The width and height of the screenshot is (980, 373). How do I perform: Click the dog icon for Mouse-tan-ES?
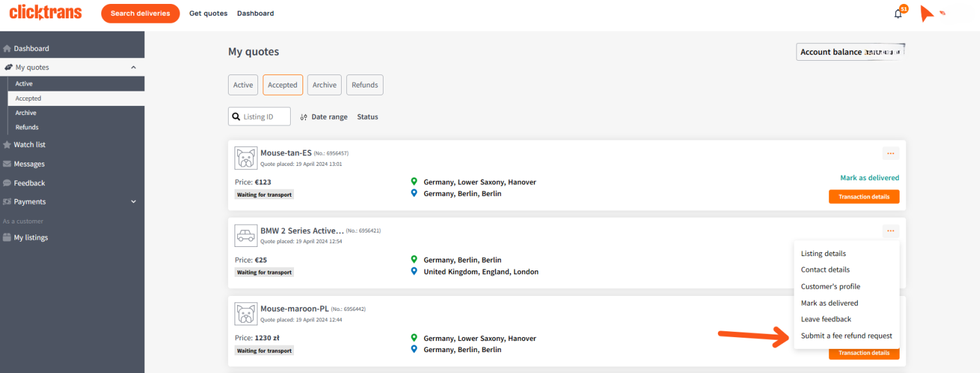coord(246,158)
